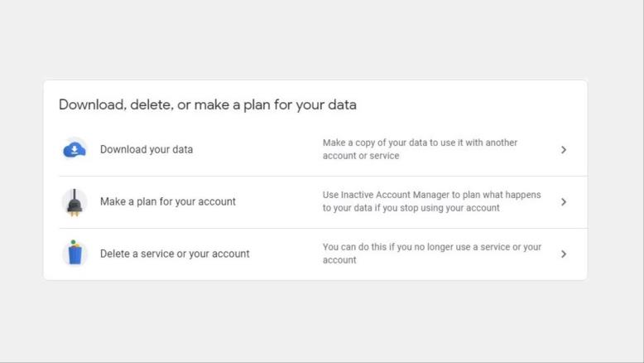Click the power plug icon

coord(74,202)
